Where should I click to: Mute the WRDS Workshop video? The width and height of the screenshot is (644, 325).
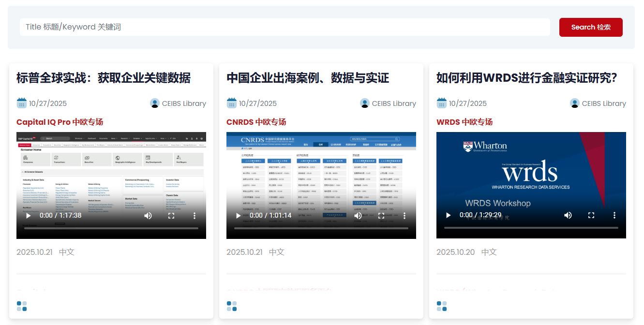coord(568,215)
